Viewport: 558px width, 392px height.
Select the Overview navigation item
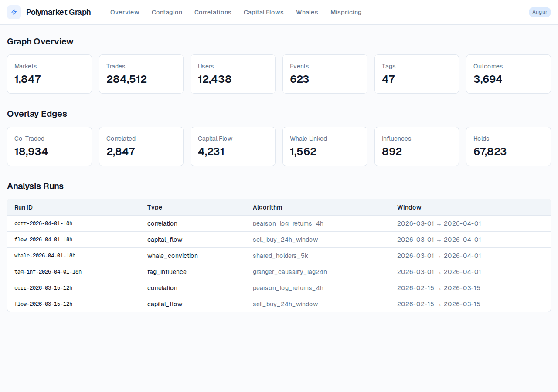point(125,12)
